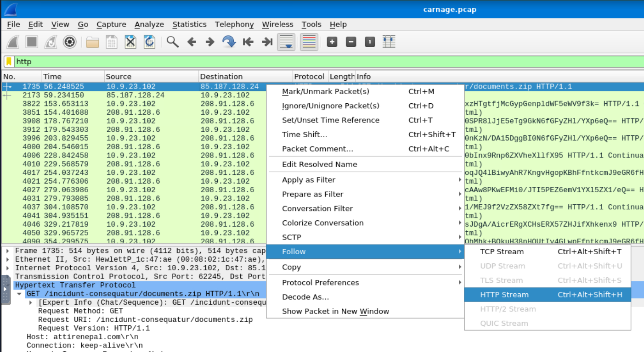The height and width of the screenshot is (352, 644).
Task: Expand the Frame 1735 tree row
Action: pyautogui.click(x=9, y=251)
